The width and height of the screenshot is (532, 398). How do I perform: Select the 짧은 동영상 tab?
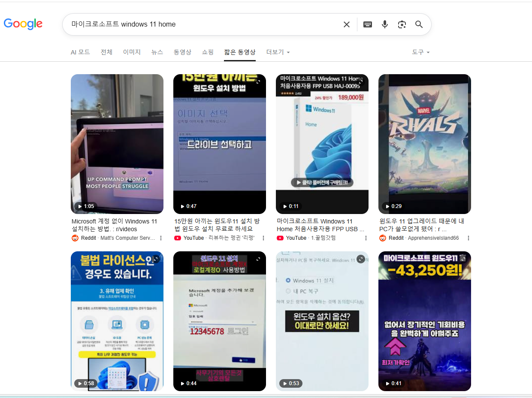click(240, 52)
